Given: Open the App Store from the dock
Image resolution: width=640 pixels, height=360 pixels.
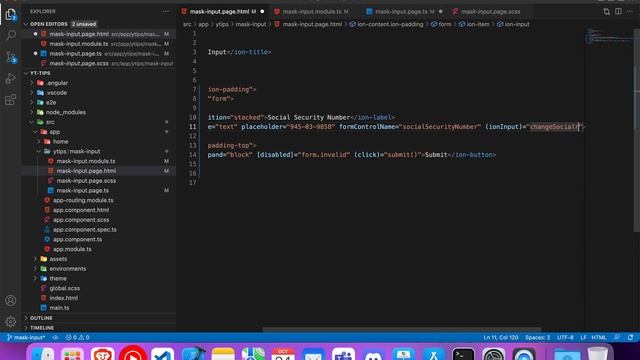Looking at the screenshot, I should coord(433,354).
